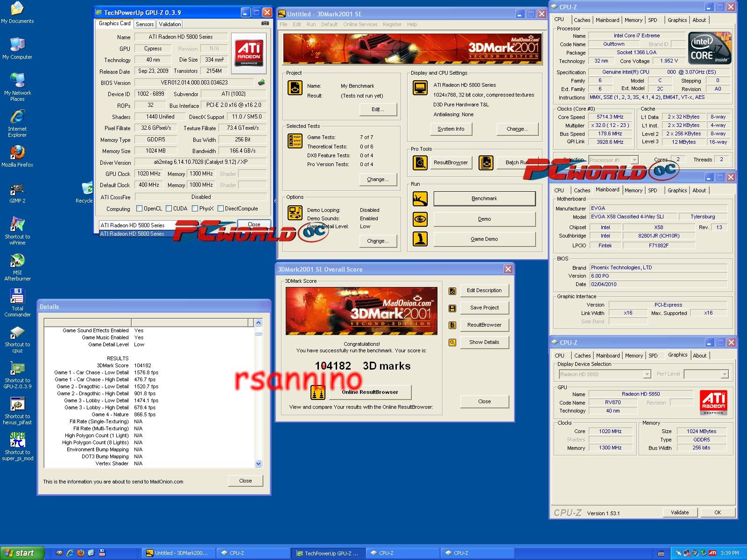The width and height of the screenshot is (747, 560).
Task: Click the Display and CPU Settings monitor icon
Action: (420, 88)
